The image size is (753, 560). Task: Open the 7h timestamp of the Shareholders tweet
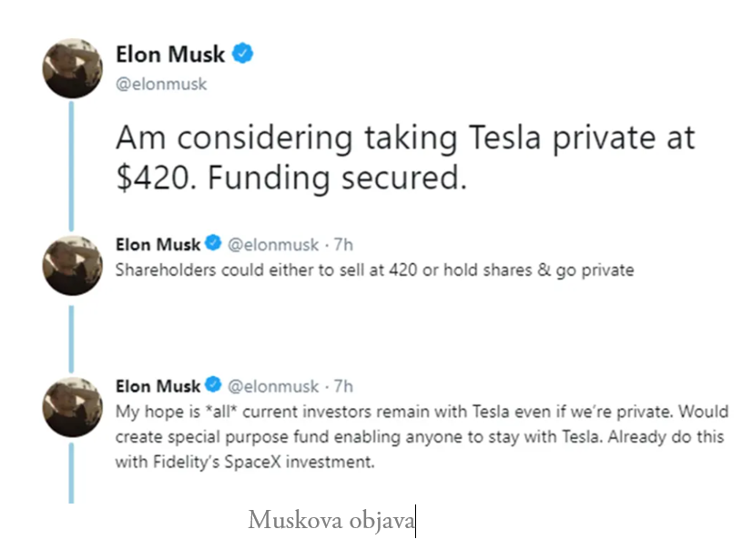pyautogui.click(x=343, y=245)
